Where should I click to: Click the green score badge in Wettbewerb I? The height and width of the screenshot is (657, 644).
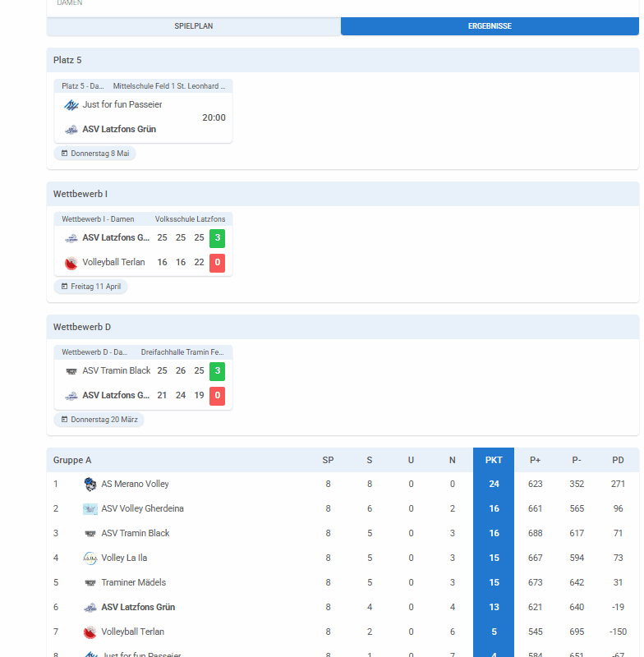pyautogui.click(x=217, y=238)
